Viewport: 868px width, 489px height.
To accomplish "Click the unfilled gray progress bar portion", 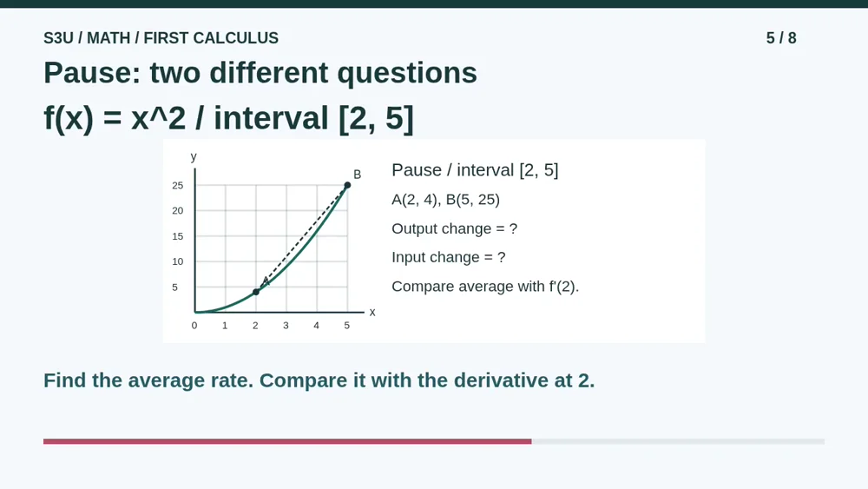I will click(678, 441).
